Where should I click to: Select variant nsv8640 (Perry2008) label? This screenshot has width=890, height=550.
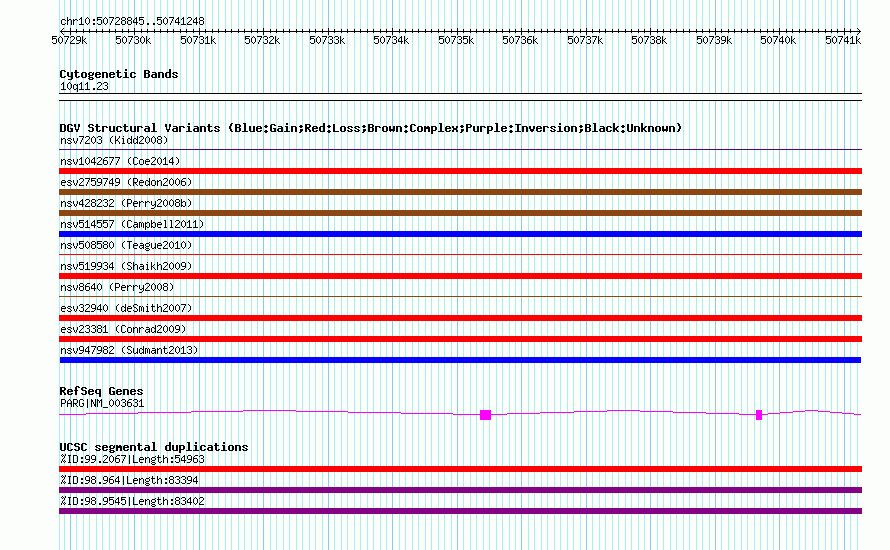click(117, 287)
